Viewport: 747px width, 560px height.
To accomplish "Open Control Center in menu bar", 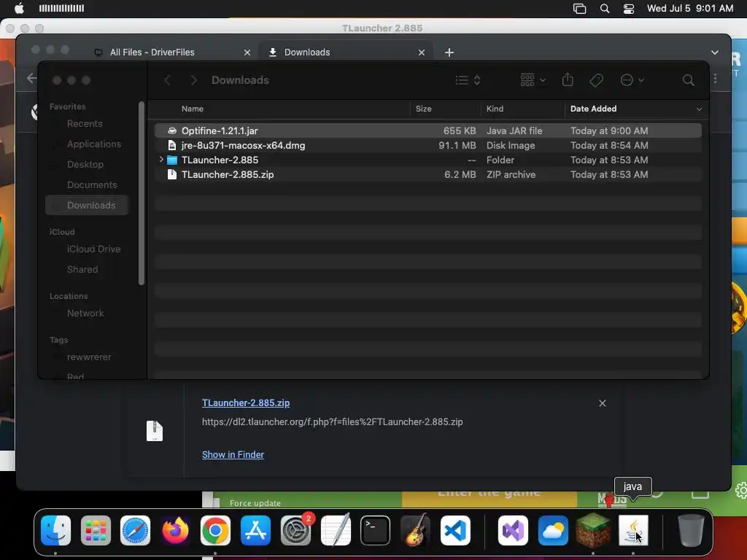I will pos(629,9).
